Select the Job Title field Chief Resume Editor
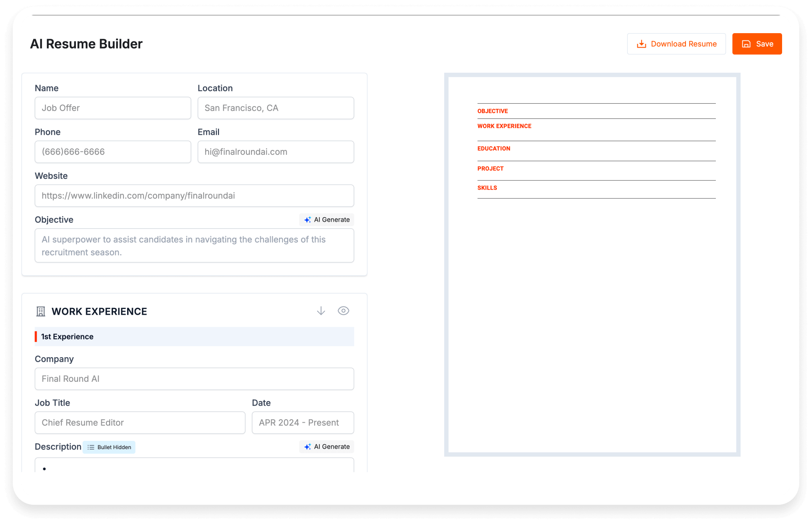812x524 pixels. click(140, 422)
